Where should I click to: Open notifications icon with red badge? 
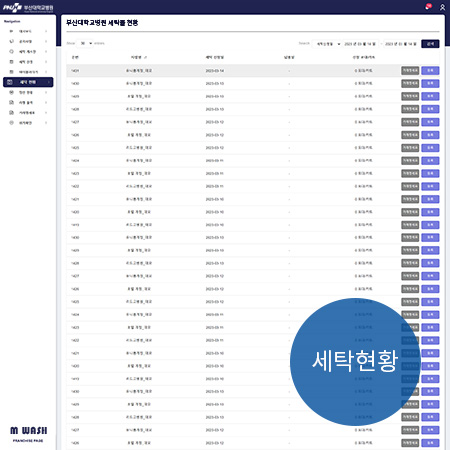click(428, 6)
